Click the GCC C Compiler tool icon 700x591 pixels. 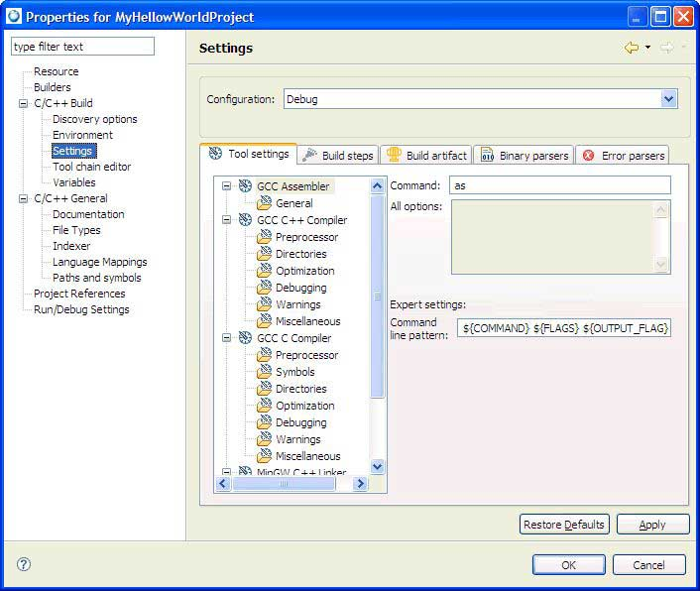(x=245, y=338)
